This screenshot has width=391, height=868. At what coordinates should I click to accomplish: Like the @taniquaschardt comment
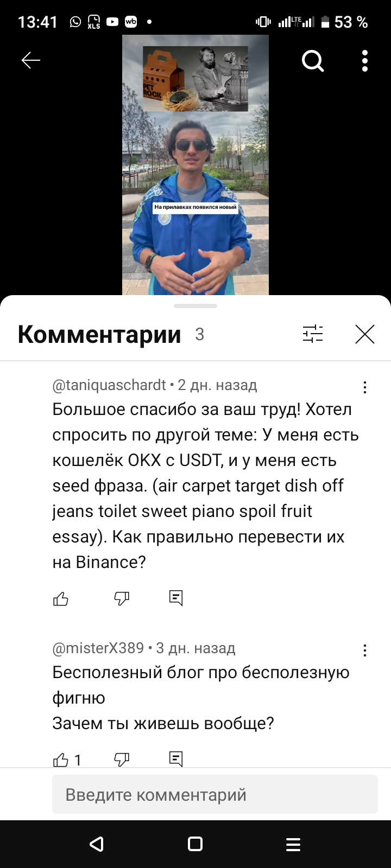click(x=61, y=598)
